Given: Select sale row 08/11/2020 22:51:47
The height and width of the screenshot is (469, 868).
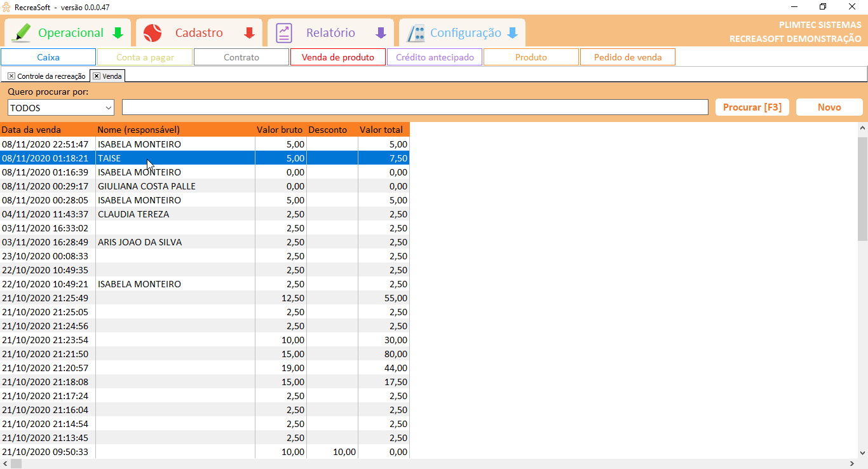Looking at the screenshot, I should pos(205,144).
